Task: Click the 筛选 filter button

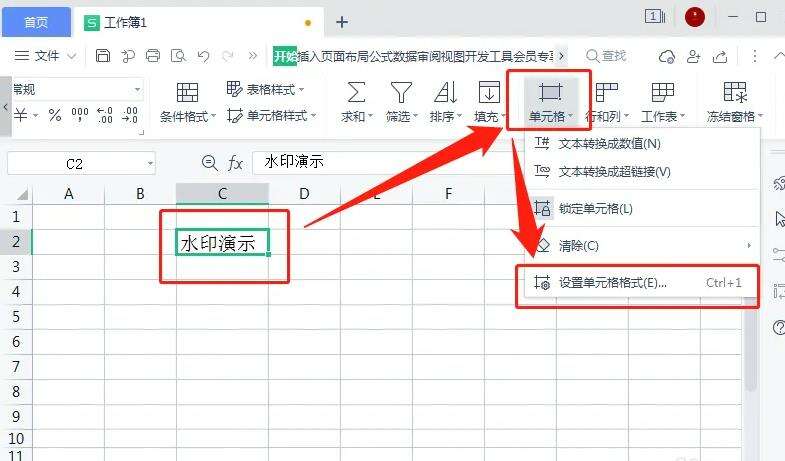Action: click(x=402, y=103)
